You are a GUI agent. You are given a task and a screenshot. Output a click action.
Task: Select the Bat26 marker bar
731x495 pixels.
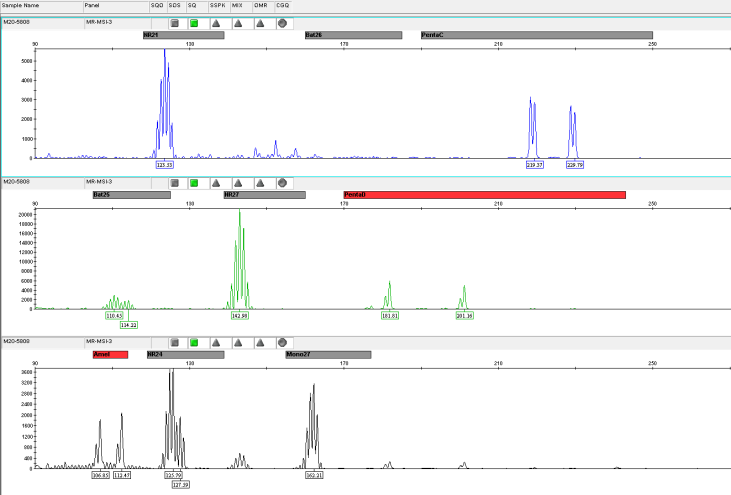point(353,35)
